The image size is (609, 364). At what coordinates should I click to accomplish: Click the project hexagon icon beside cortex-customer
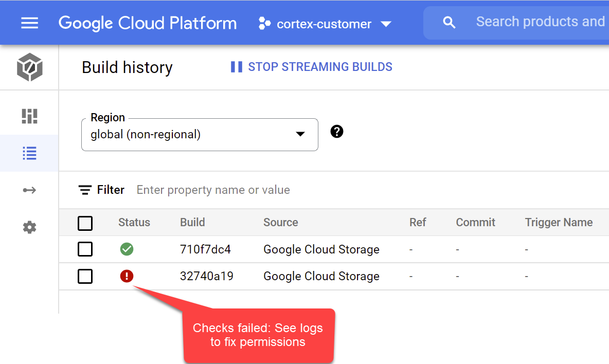tap(264, 23)
